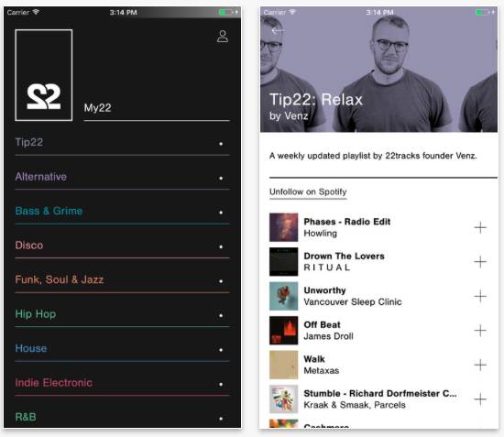The width and height of the screenshot is (504, 437).
Task: Open the My22 section
Action: tap(97, 107)
